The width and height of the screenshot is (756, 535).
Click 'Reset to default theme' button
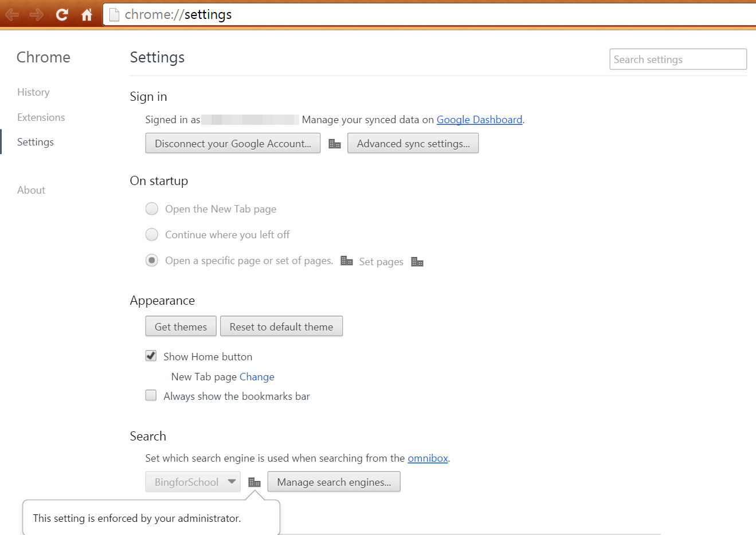tap(281, 326)
